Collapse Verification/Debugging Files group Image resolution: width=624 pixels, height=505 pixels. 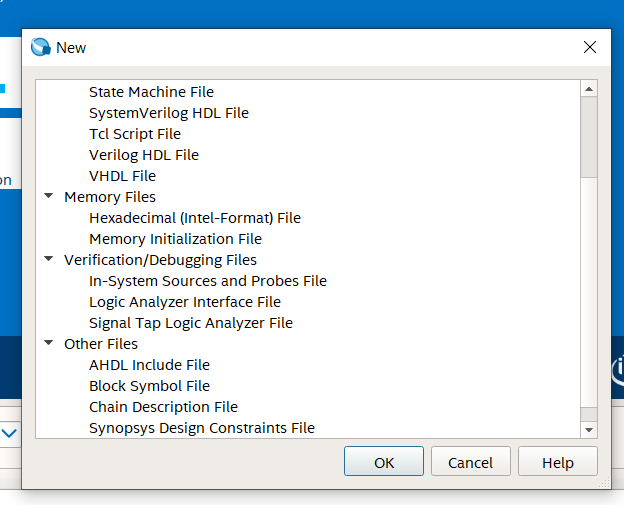(48, 260)
